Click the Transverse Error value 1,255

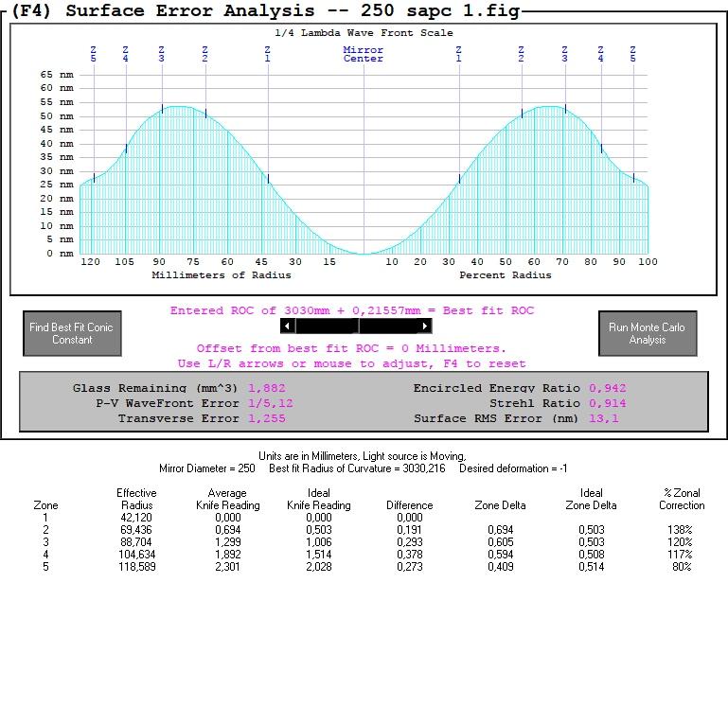coord(267,418)
